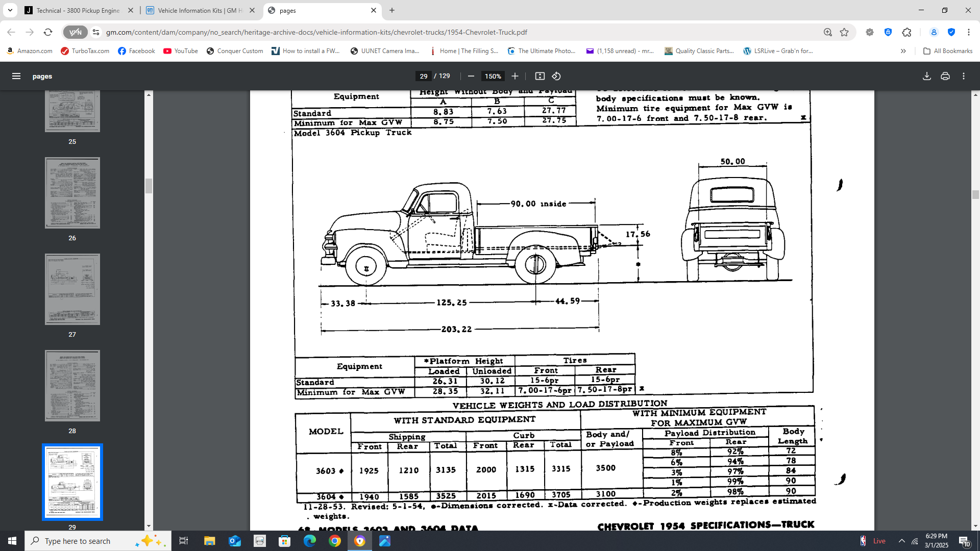
Task: Toggle the VPN extension button
Action: click(x=75, y=32)
